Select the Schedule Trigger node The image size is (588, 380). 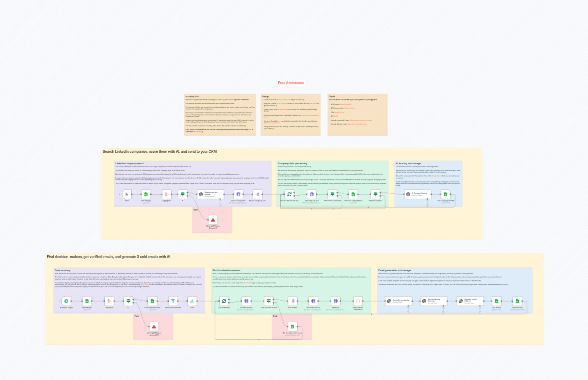[66, 301]
